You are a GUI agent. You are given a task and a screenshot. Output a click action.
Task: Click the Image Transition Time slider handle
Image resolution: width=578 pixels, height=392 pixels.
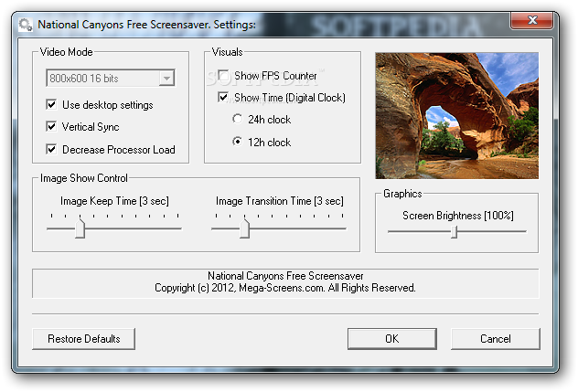244,228
